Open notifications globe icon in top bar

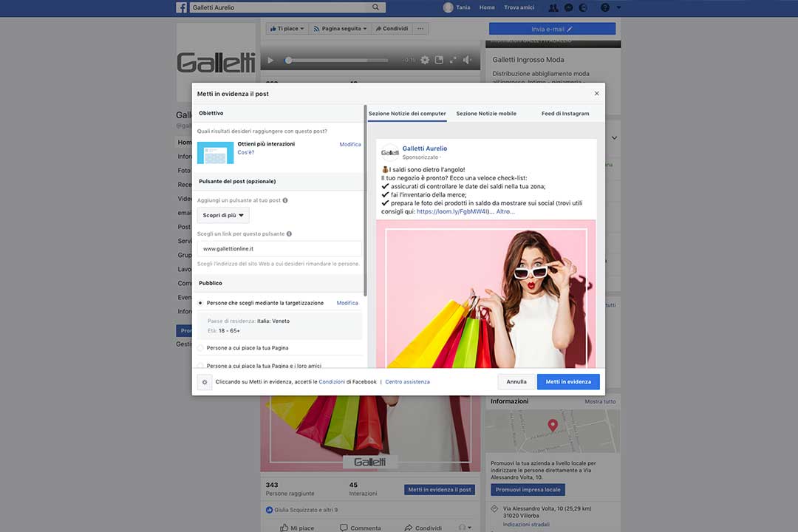point(583,7)
